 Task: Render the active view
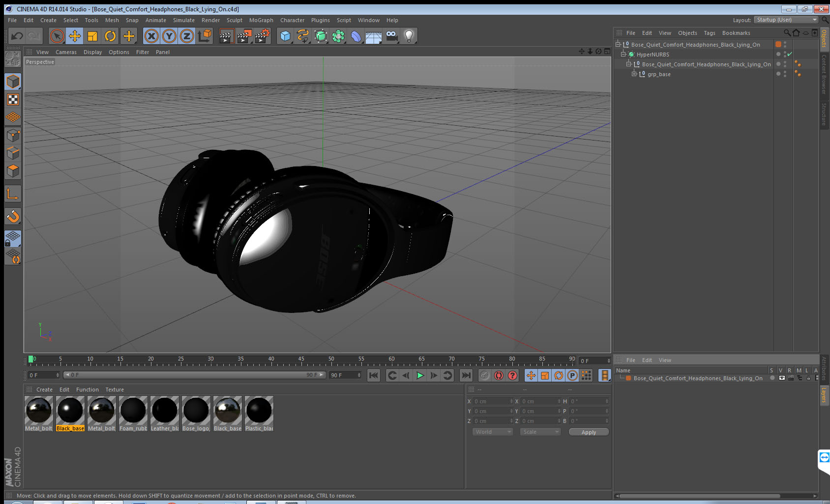tap(226, 36)
